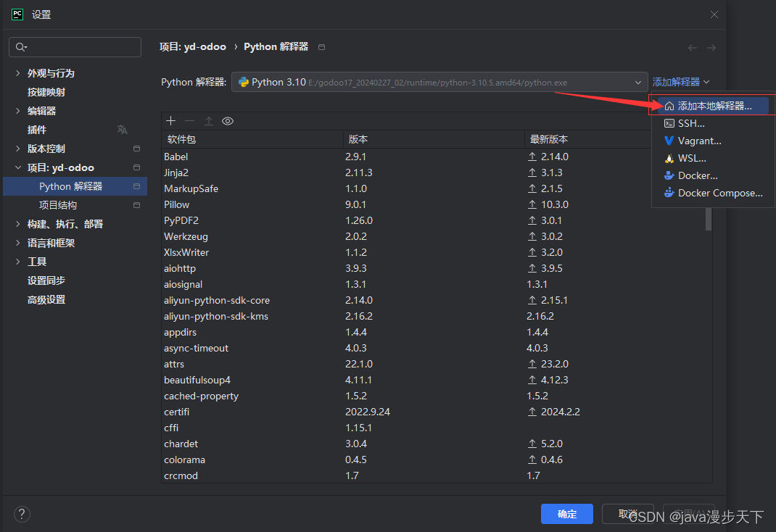This screenshot has height=532, width=776.
Task: Expand 工具 settings section
Action: click(x=18, y=262)
